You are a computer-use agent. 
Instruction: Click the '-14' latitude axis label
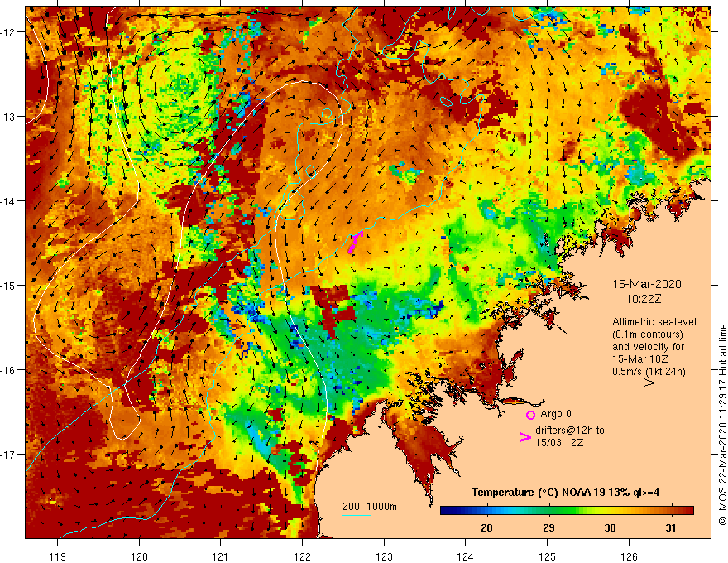pyautogui.click(x=9, y=201)
